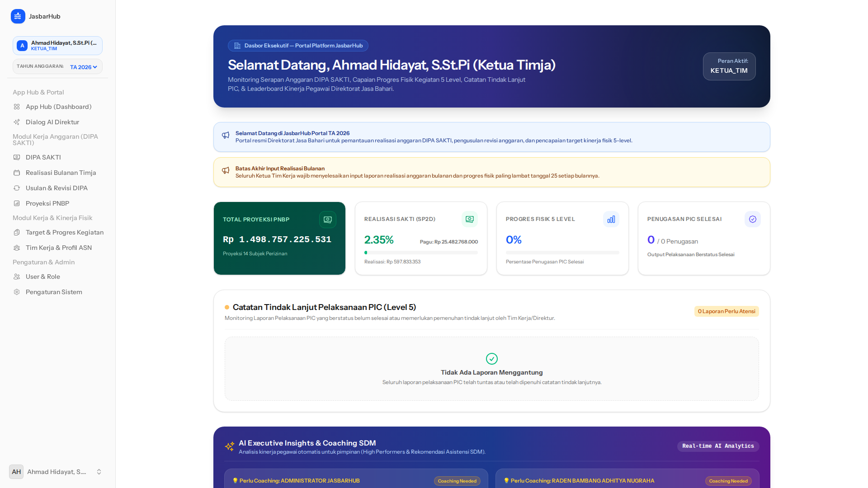Click 'Perlu Coaching: ADMINISTRATOR JASBARHUB' text
The width and height of the screenshot is (868, 488).
300,481
